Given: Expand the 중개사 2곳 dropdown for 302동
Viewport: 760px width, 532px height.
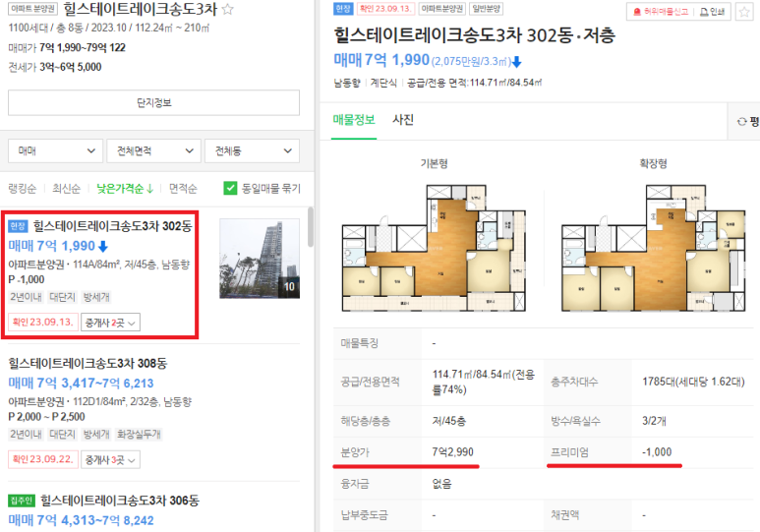Looking at the screenshot, I should click(110, 323).
